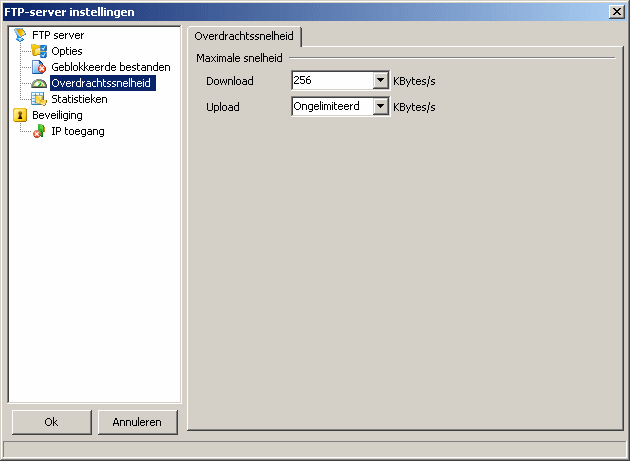The image size is (630, 461).
Task: Select the highlighted Overdrachtssnelheid tree entry
Action: coord(103,83)
